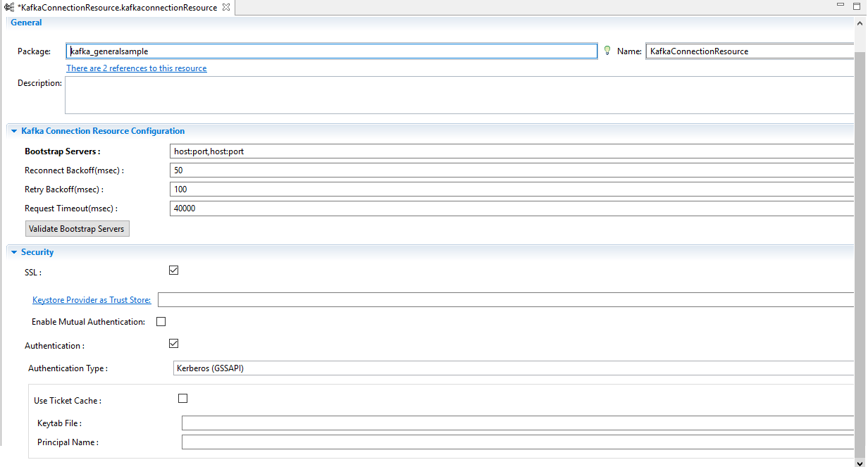Click the Kafka resource icon on the editor tab
Screen dimensions: 868x467
[9, 7]
